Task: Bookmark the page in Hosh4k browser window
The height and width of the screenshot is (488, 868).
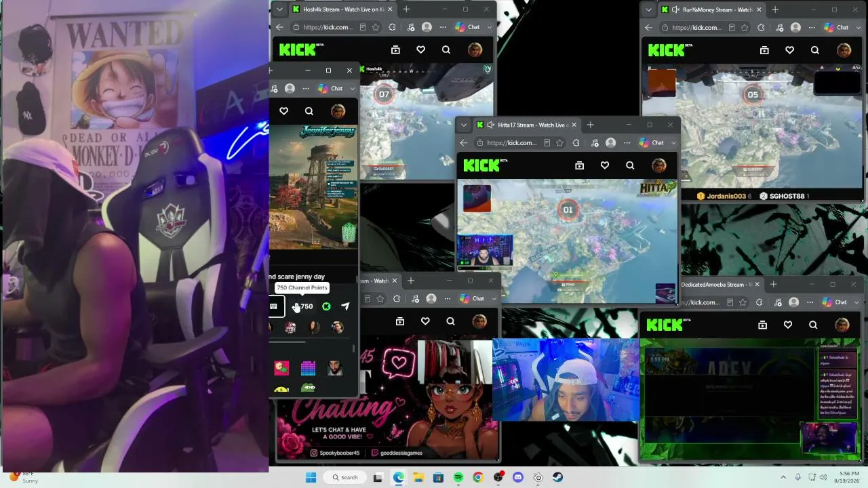Action: pos(376,27)
